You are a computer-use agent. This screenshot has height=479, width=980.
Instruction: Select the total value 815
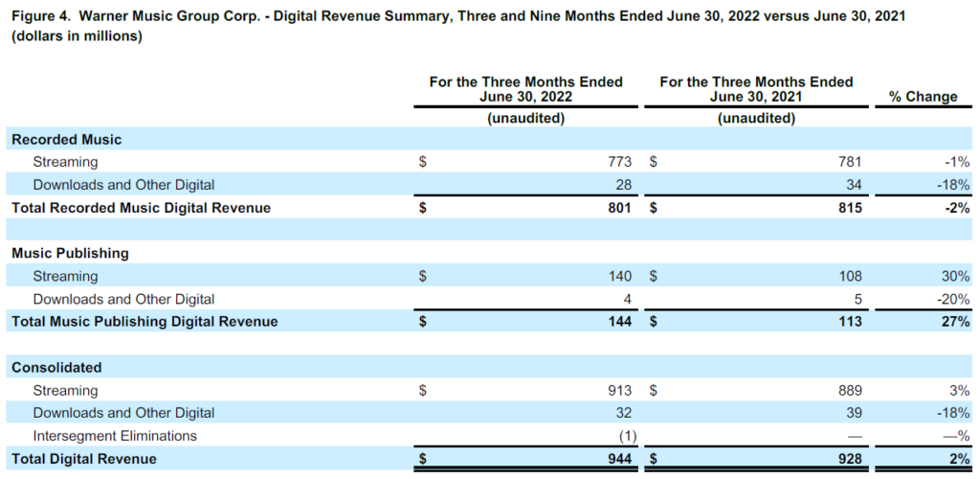click(851, 208)
